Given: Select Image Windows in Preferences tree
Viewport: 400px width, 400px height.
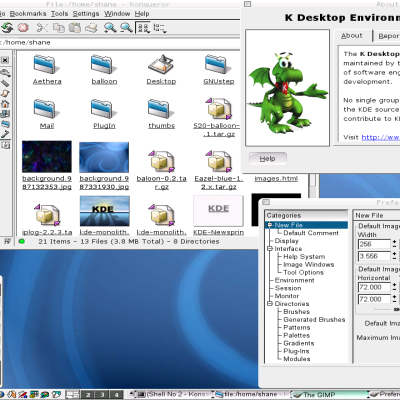Looking at the screenshot, I should [x=309, y=265].
